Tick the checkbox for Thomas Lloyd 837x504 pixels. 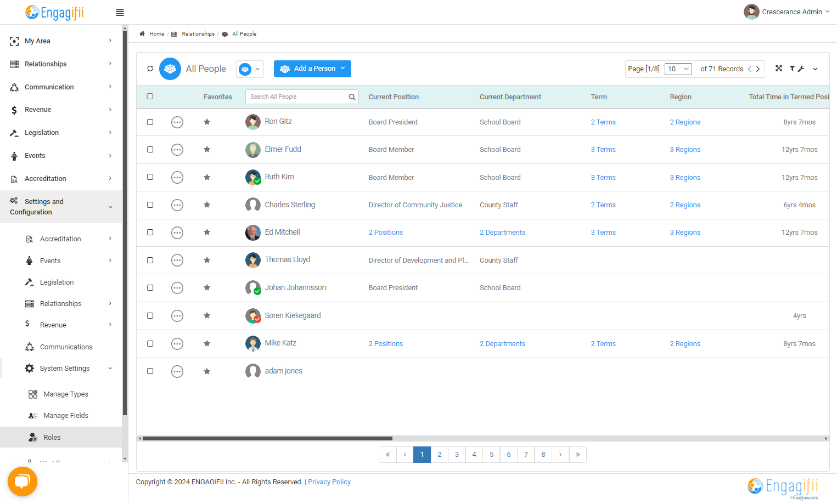(x=150, y=260)
